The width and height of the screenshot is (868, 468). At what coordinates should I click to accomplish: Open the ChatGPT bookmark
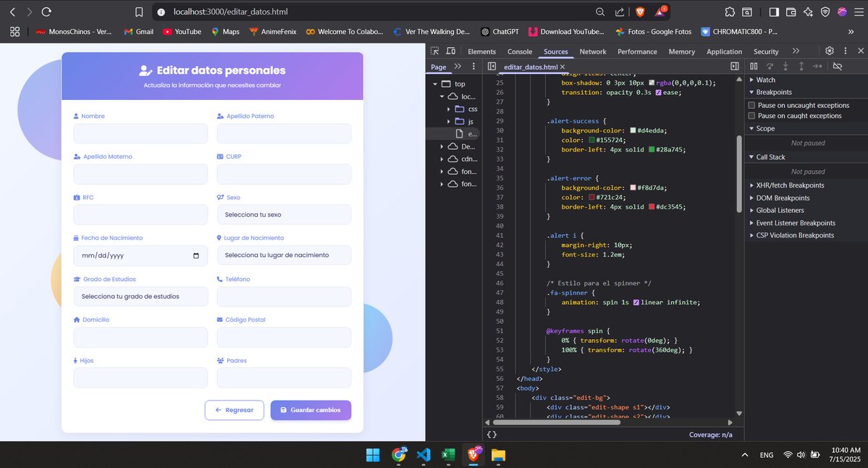(x=500, y=32)
